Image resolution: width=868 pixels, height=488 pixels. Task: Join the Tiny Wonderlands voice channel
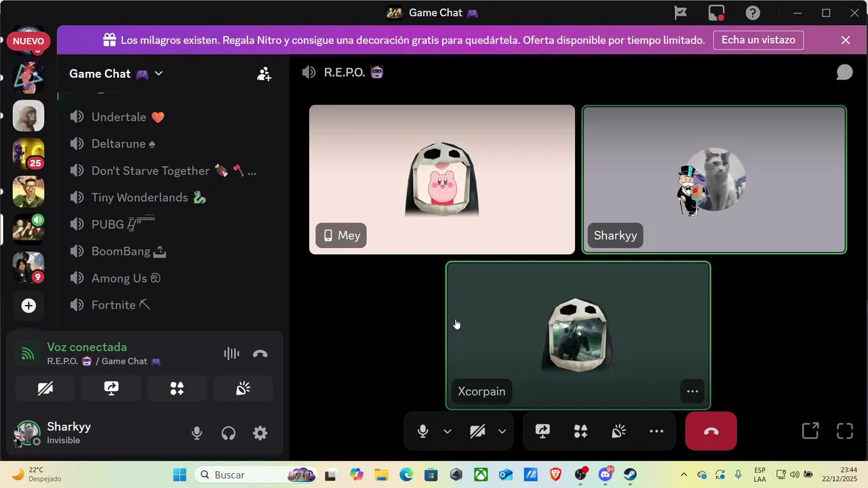click(173, 198)
